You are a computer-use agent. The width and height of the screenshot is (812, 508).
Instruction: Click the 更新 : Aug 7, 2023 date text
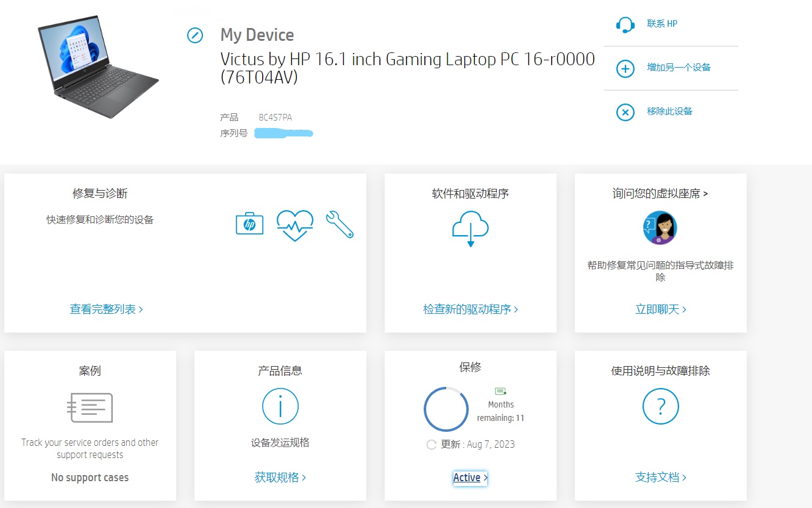[x=478, y=445]
